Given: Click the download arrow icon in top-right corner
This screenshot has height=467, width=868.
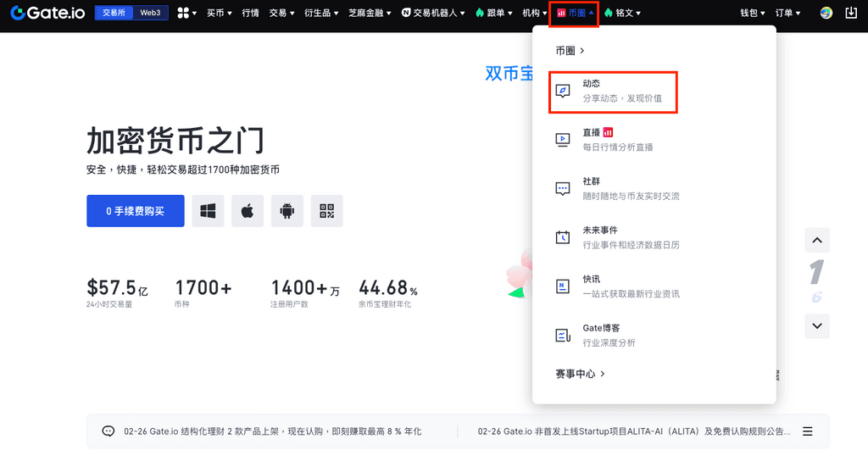Looking at the screenshot, I should (x=852, y=13).
